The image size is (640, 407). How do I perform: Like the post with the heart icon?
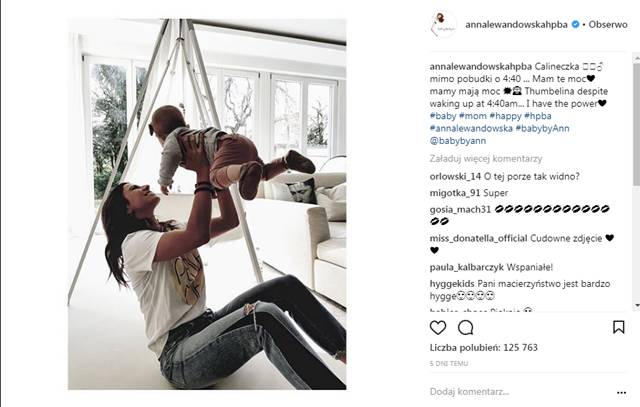(438, 327)
